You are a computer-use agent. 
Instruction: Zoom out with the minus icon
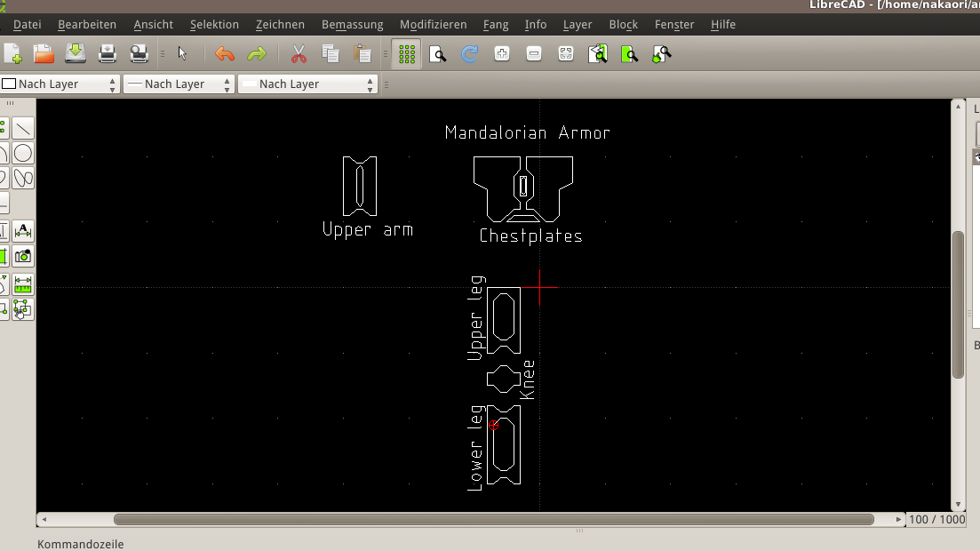coord(534,54)
